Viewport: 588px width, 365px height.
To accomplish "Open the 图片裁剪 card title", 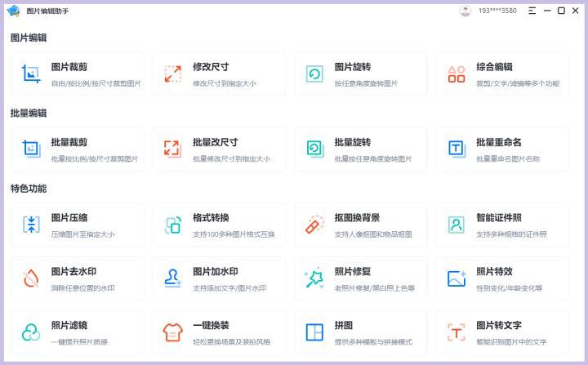I will click(69, 67).
